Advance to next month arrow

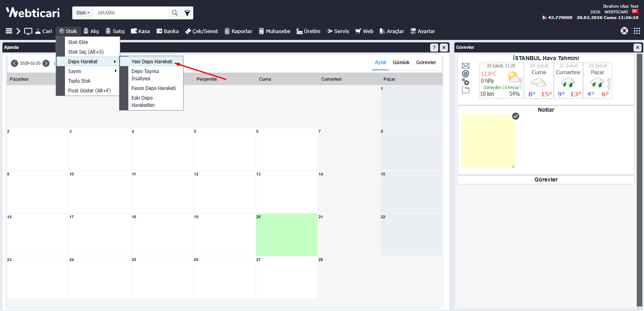point(46,63)
